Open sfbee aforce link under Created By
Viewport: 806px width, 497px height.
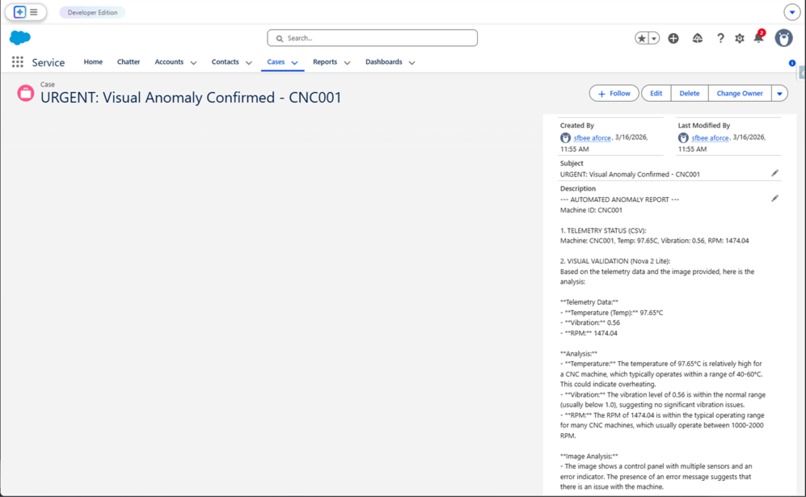pyautogui.click(x=592, y=138)
